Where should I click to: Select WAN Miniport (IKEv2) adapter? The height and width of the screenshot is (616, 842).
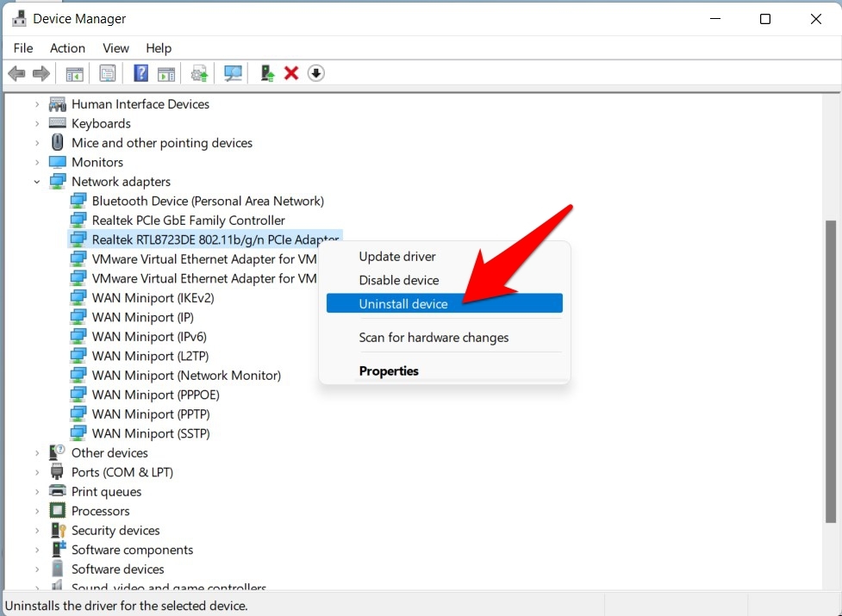tap(153, 298)
